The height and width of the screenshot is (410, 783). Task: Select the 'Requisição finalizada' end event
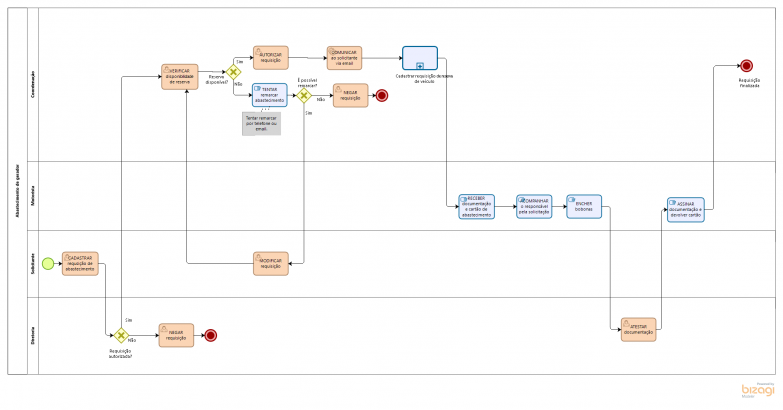[748, 67]
